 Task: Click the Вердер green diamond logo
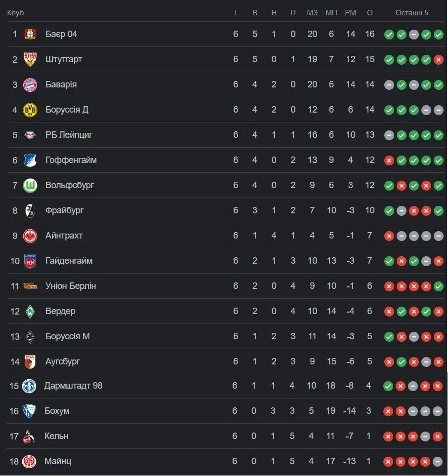point(30,311)
